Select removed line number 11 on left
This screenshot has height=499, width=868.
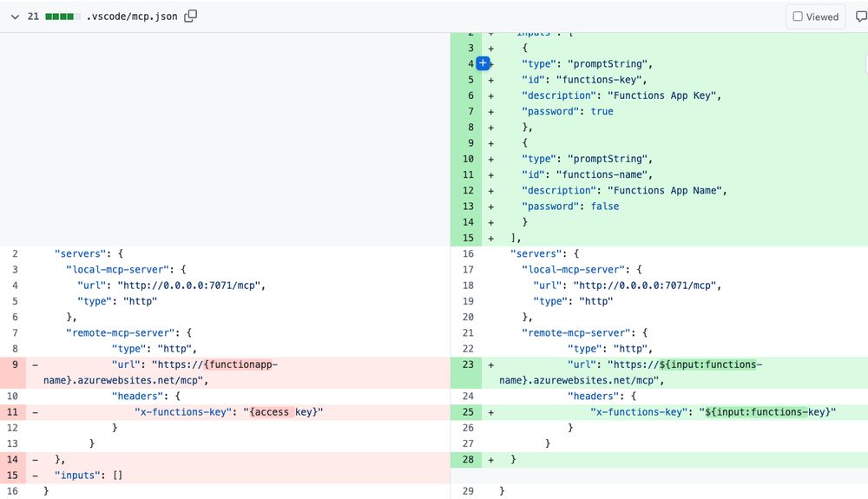(x=12, y=412)
